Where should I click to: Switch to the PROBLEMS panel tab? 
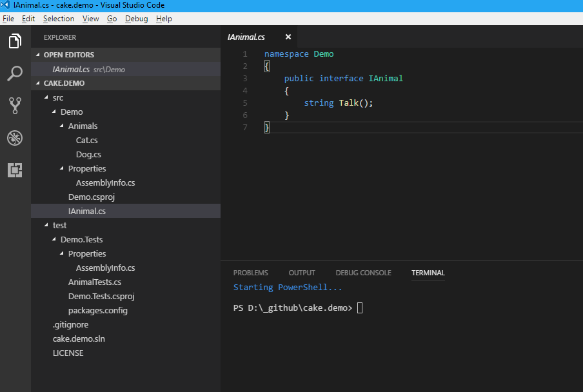coord(251,273)
